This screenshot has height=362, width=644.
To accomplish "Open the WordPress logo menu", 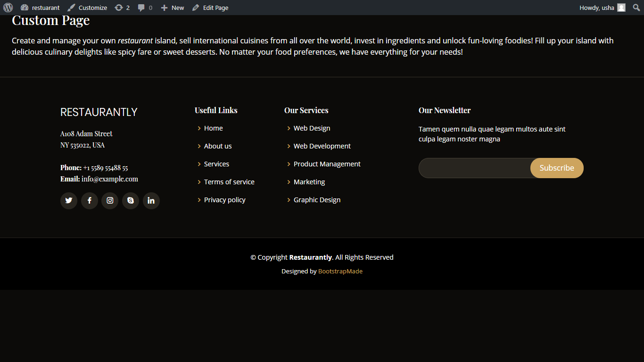I will pos(8,8).
